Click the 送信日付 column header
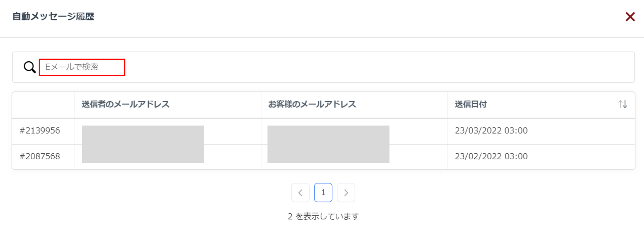This screenshot has height=233, width=644. pos(471,104)
